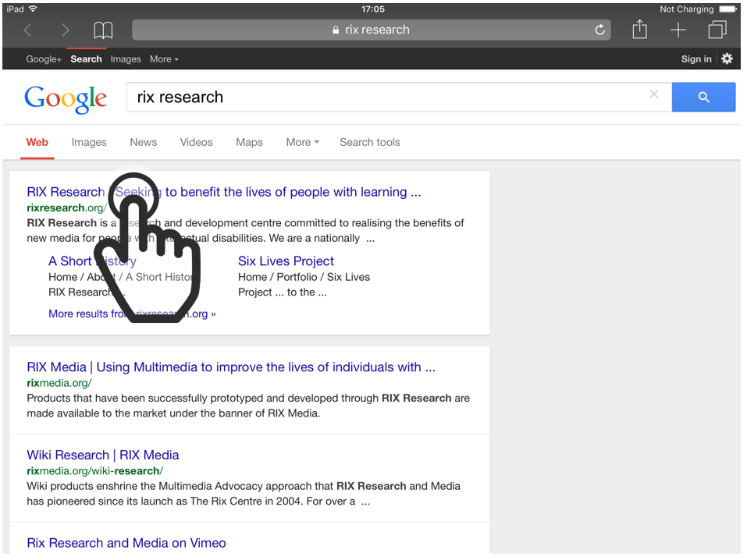This screenshot has height=560, width=747.
Task: Open Search tools
Action: coord(370,142)
